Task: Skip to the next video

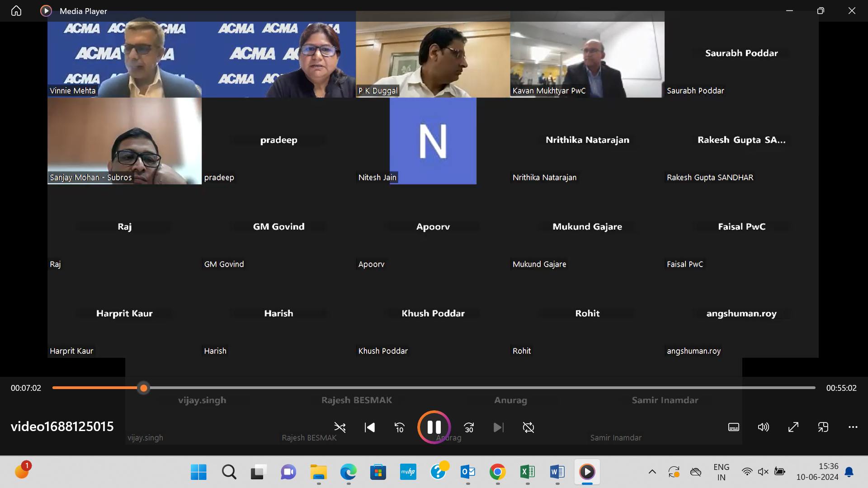Action: point(498,427)
